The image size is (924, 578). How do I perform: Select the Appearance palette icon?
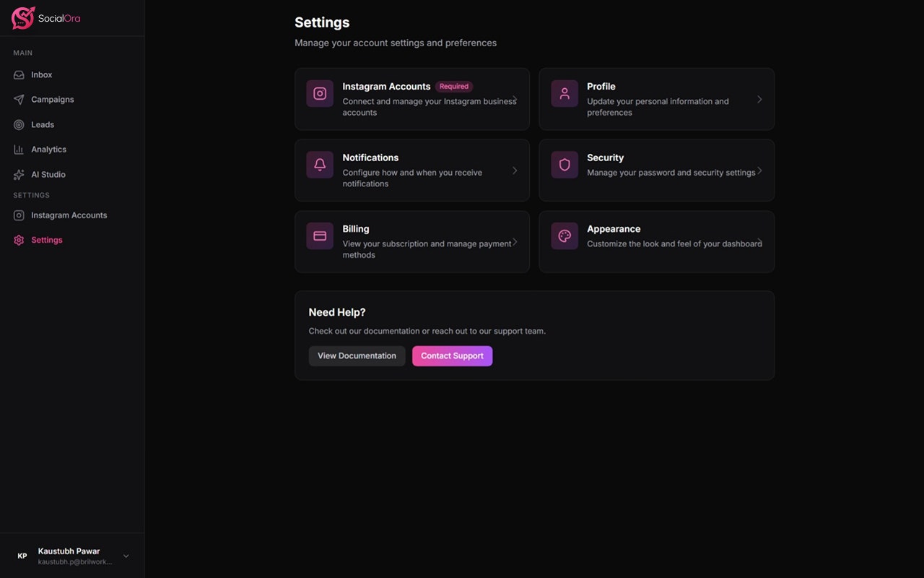pos(564,236)
